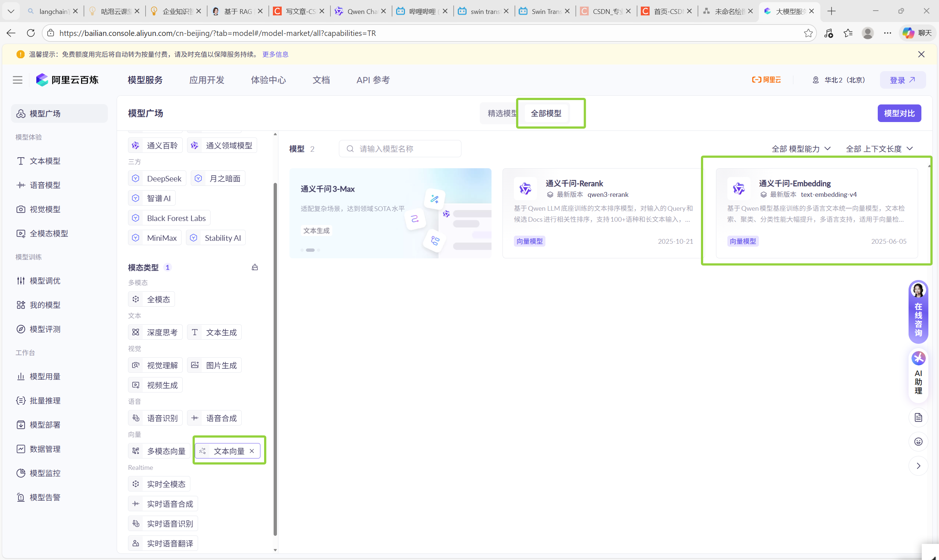Remove the 文本向量 filter via its X
This screenshot has height=560, width=939.
(x=252, y=451)
